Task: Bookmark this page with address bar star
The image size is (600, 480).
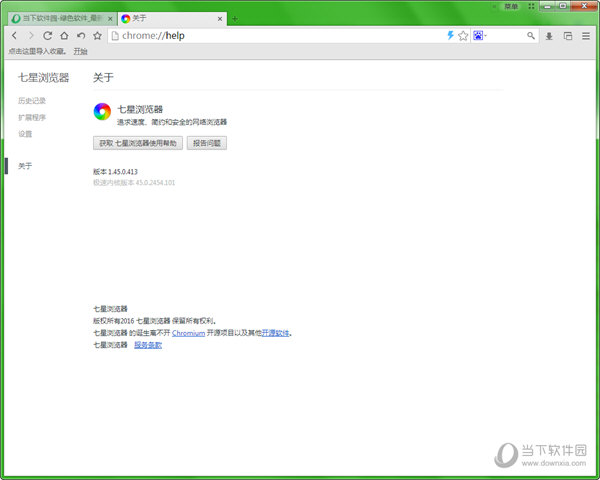Action: 463,36
